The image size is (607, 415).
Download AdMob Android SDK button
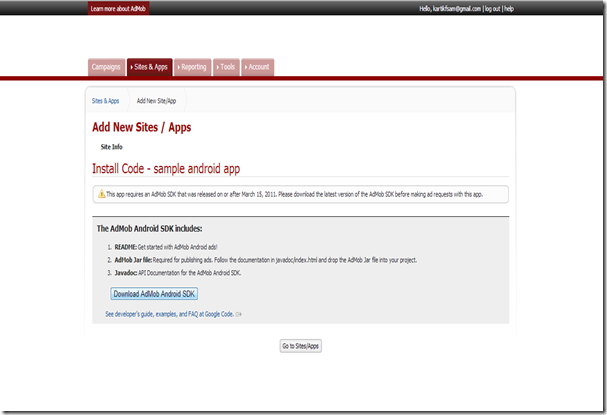154,294
